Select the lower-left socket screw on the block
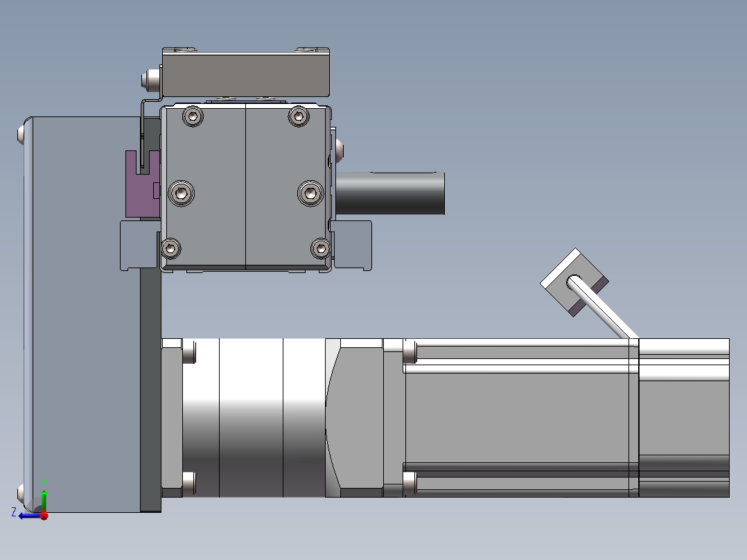This screenshot has height=560, width=747. pyautogui.click(x=170, y=248)
